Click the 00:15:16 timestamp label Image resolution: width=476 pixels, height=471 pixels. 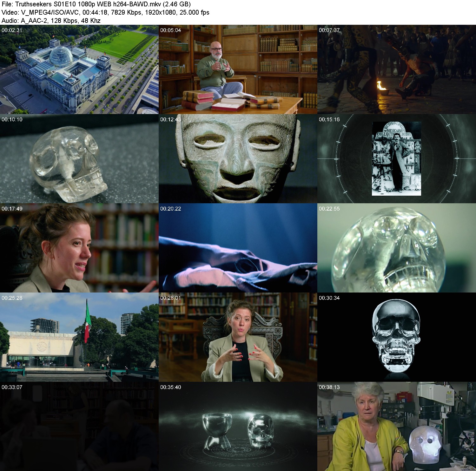pyautogui.click(x=329, y=119)
